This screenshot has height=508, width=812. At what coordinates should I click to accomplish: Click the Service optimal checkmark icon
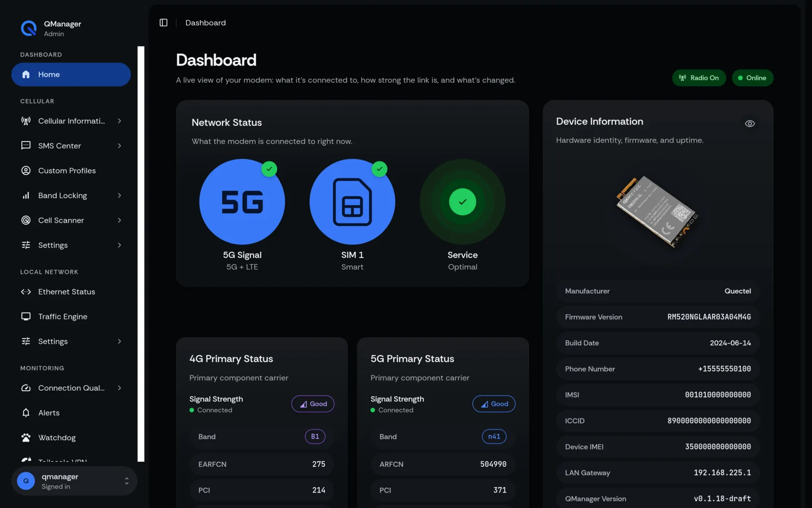point(462,202)
